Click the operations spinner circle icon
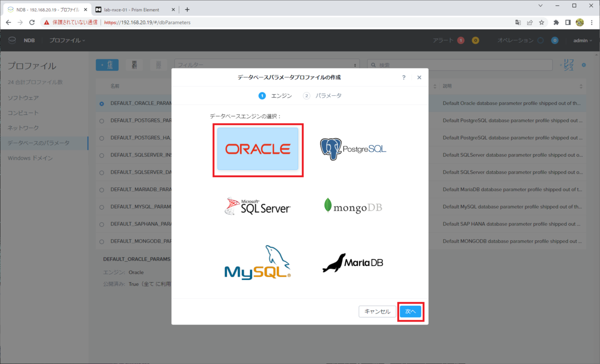 (540, 40)
